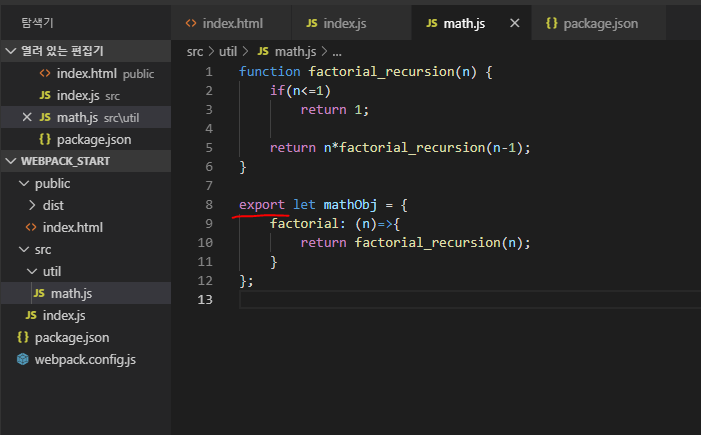
Task: Collapse the WEBPACK_START project section
Action: click(11, 161)
